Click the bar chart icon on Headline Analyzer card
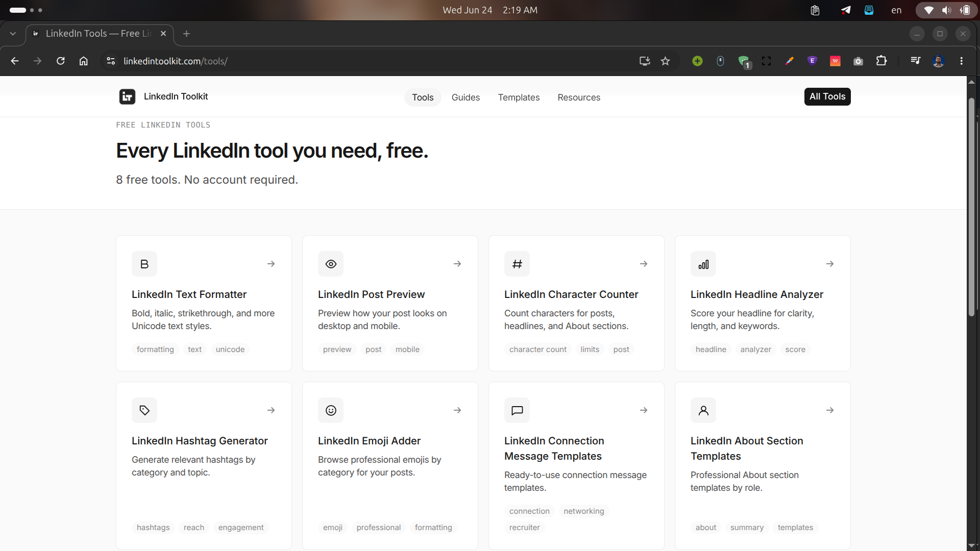 coord(703,264)
